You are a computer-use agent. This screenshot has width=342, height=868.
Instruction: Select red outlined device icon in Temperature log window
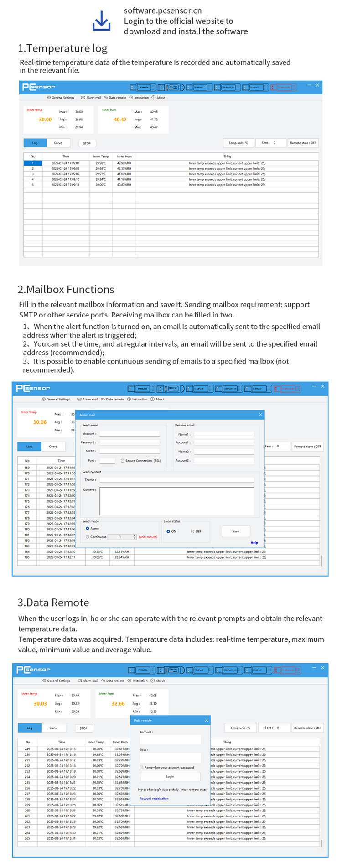[284, 87]
